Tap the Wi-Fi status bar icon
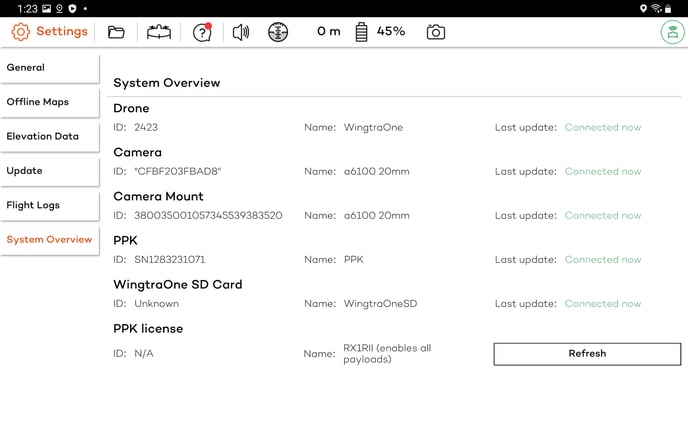 pos(656,8)
